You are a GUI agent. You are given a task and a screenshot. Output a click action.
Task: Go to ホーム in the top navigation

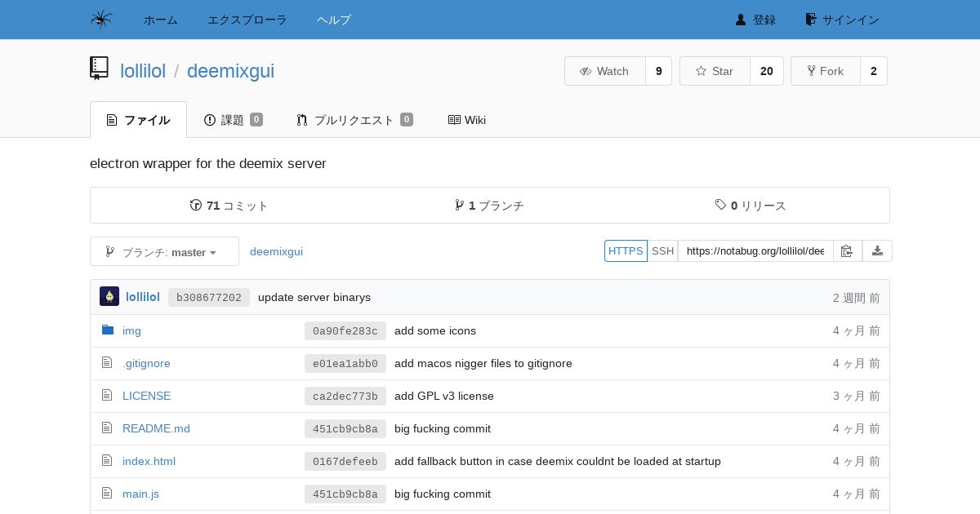pos(161,20)
